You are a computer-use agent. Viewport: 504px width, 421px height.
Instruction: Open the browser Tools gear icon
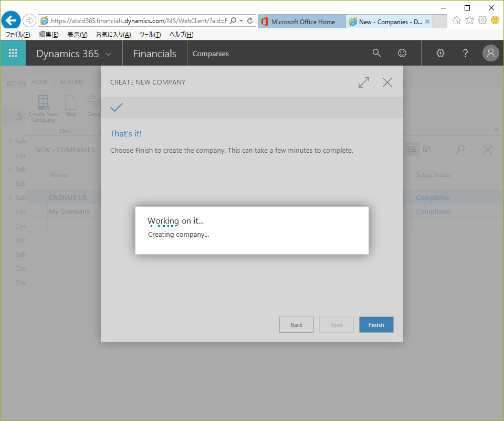(x=482, y=20)
